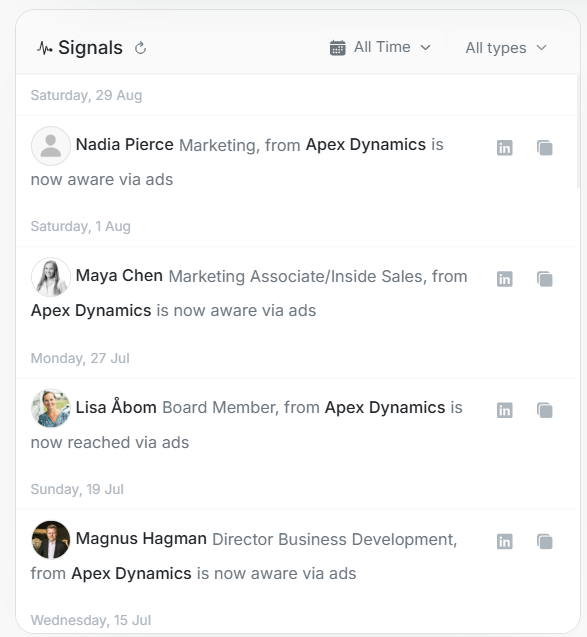The image size is (587, 637).
Task: Click Nadia Pierce's placeholder avatar
Action: [51, 146]
